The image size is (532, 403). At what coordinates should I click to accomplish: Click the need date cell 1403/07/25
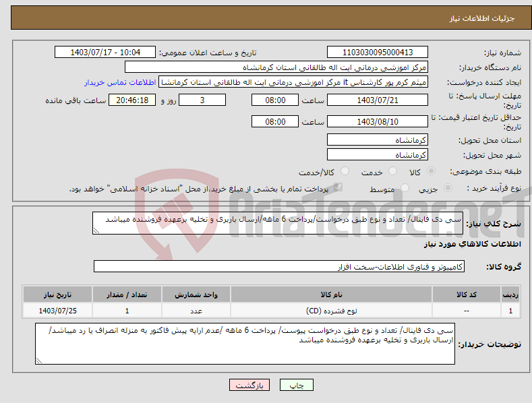tap(58, 311)
